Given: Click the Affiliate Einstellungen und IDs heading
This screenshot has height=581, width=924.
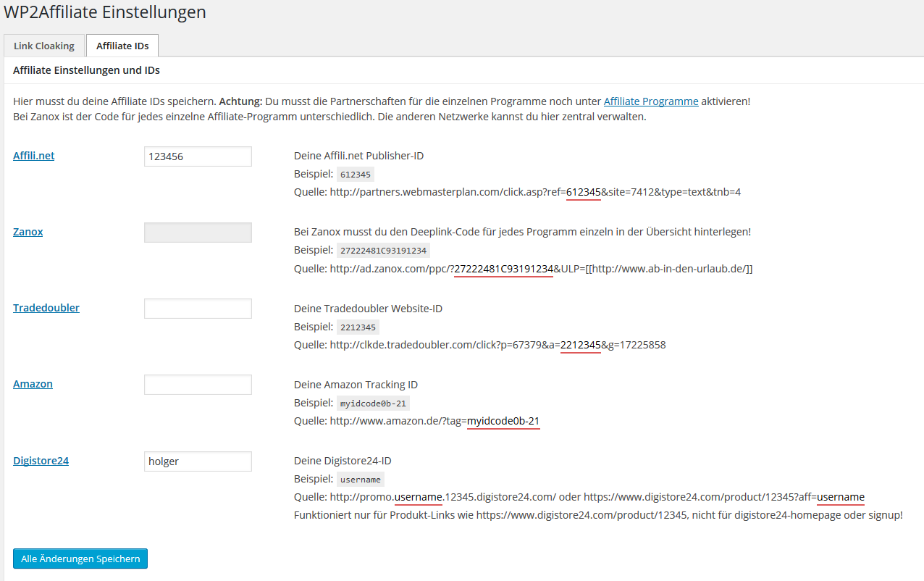Looking at the screenshot, I should point(86,70).
